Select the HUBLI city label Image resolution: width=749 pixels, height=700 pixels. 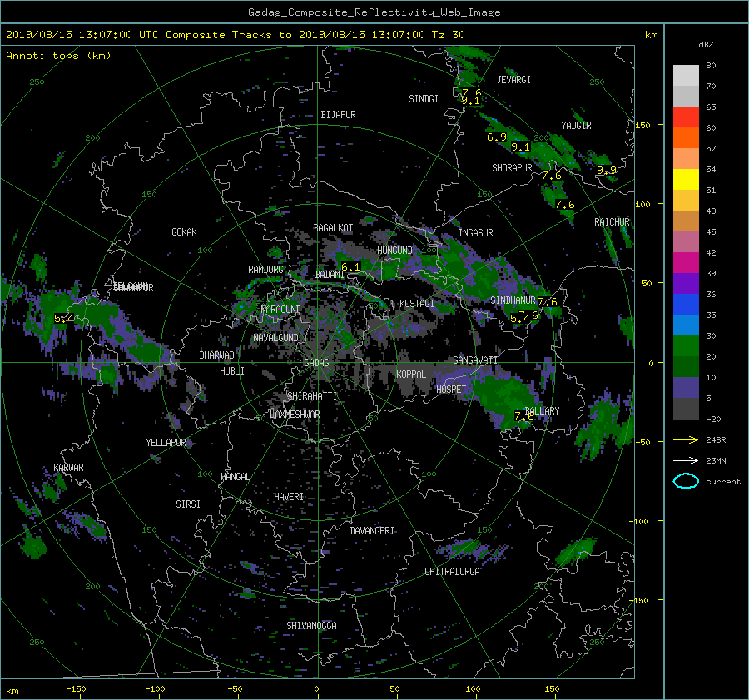(x=231, y=371)
